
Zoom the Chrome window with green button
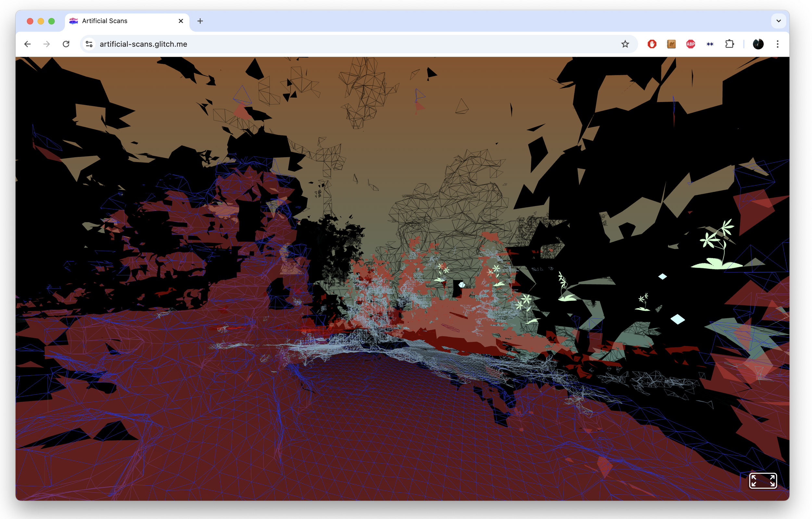tap(52, 21)
